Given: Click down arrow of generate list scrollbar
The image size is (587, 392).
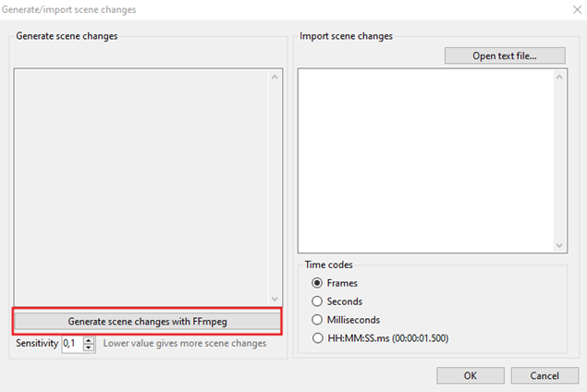Looking at the screenshot, I should 275,299.
